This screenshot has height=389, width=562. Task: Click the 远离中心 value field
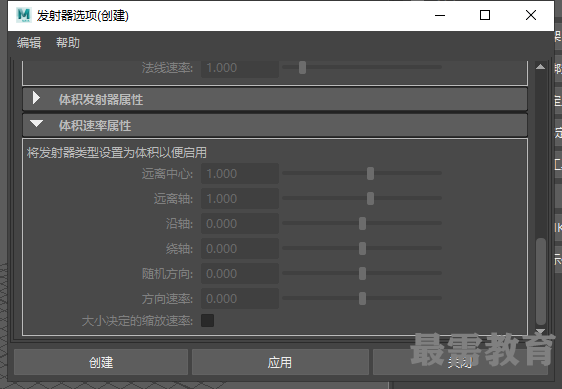point(240,174)
